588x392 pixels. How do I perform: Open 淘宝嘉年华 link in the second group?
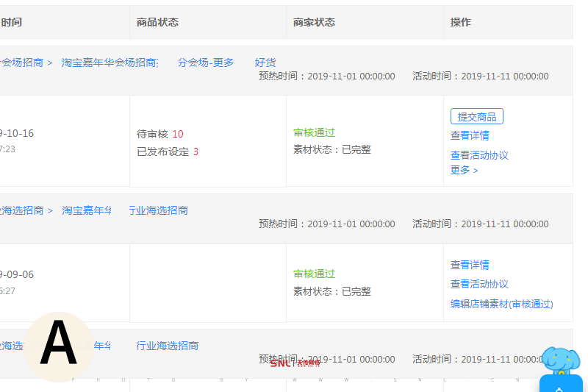coord(87,210)
